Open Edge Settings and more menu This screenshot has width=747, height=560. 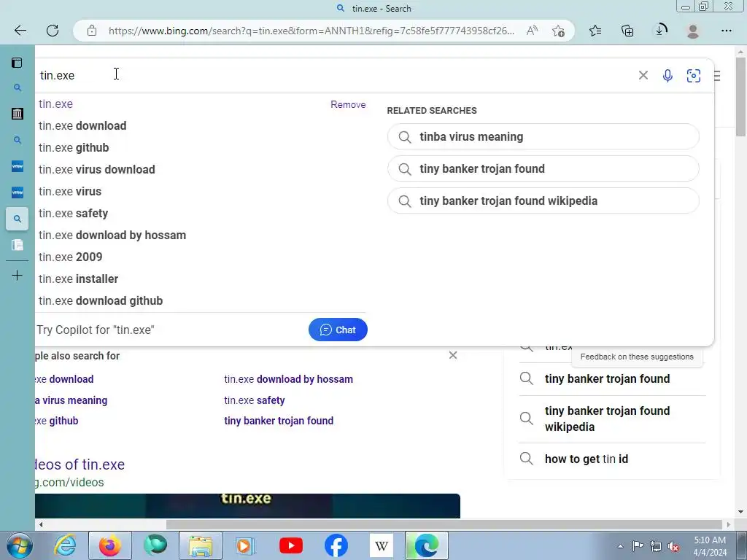(726, 31)
